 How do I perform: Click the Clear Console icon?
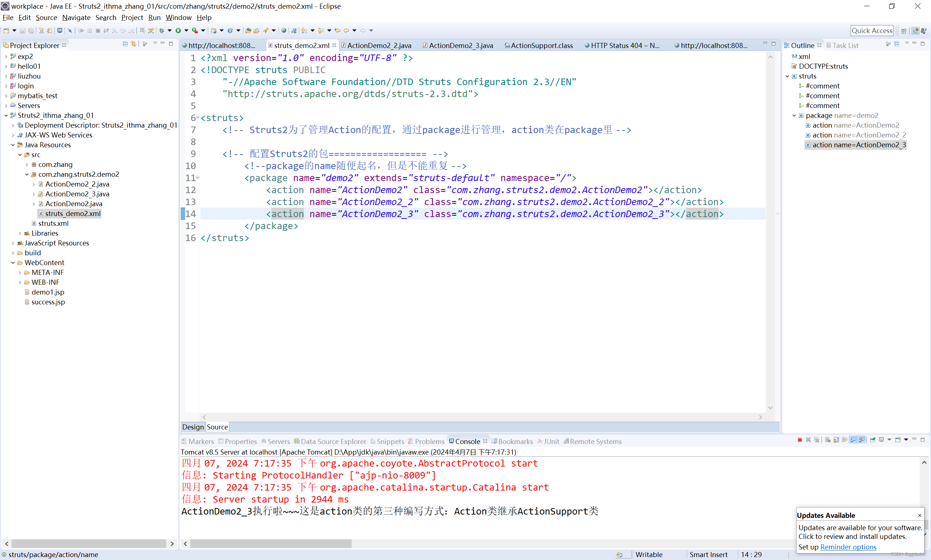tap(828, 440)
